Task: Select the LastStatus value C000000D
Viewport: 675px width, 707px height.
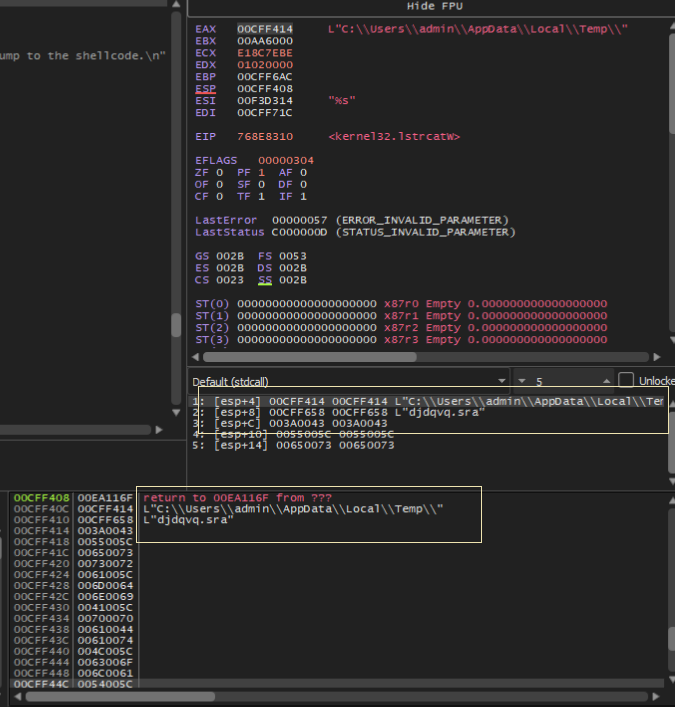Action: click(x=299, y=232)
